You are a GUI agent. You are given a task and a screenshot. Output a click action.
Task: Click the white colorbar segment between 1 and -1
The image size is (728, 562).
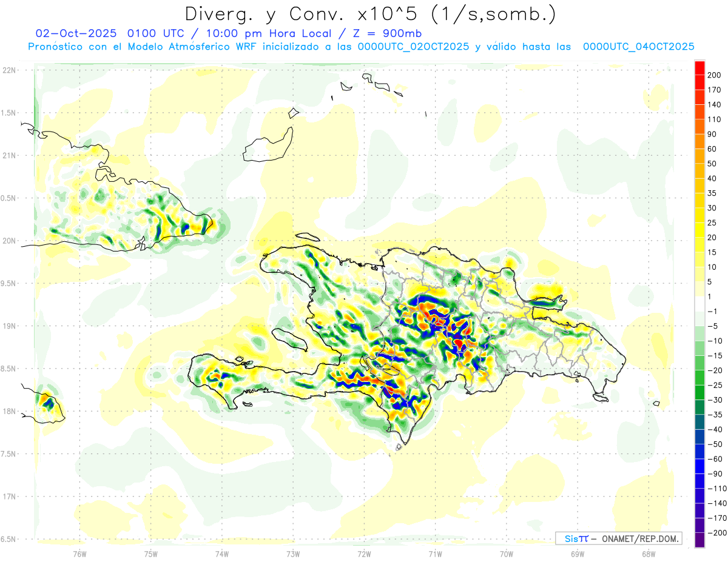click(x=699, y=304)
